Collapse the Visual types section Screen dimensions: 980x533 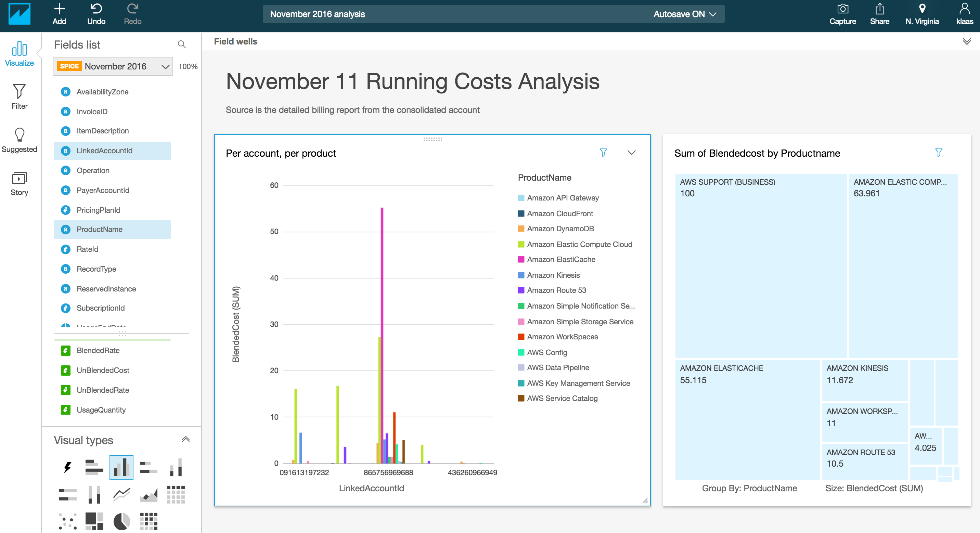point(186,439)
